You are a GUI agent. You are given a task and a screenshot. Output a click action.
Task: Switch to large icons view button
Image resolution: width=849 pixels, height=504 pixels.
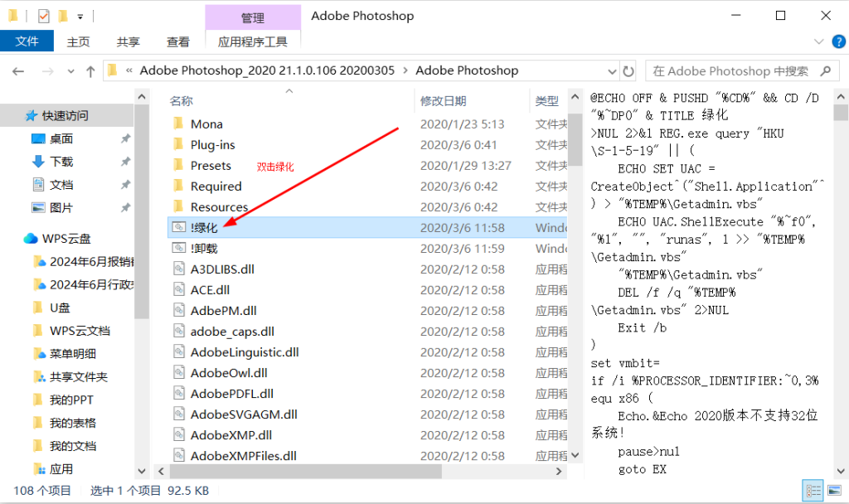point(833,490)
